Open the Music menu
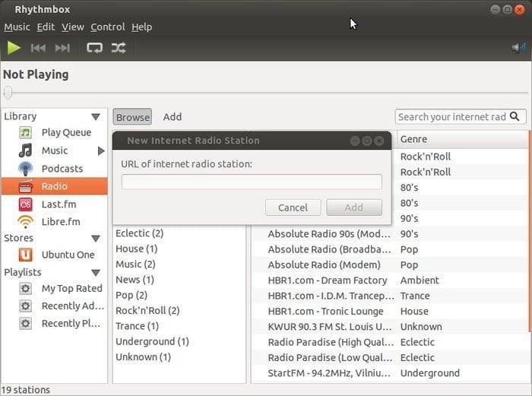The image size is (532, 396). 17,27
